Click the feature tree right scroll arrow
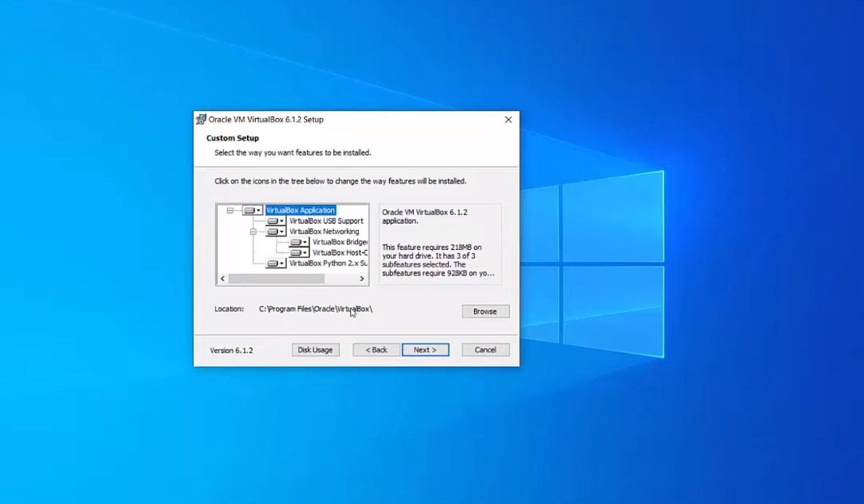 362,279
